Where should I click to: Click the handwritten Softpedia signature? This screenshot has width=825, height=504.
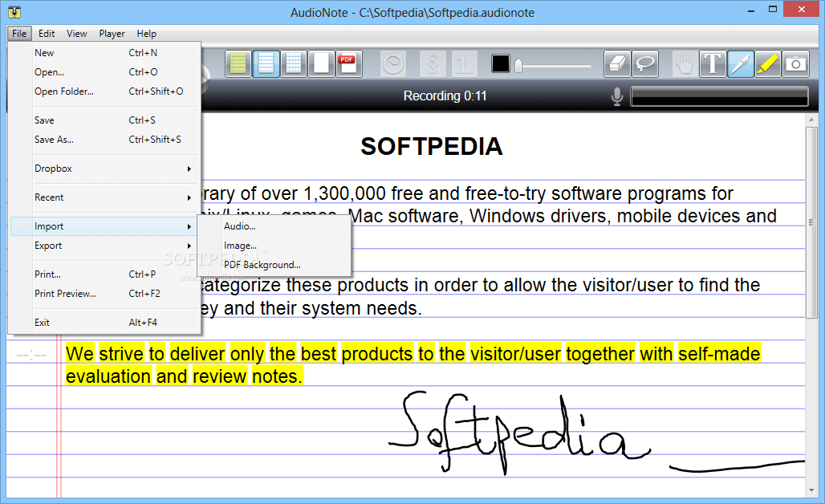[518, 433]
